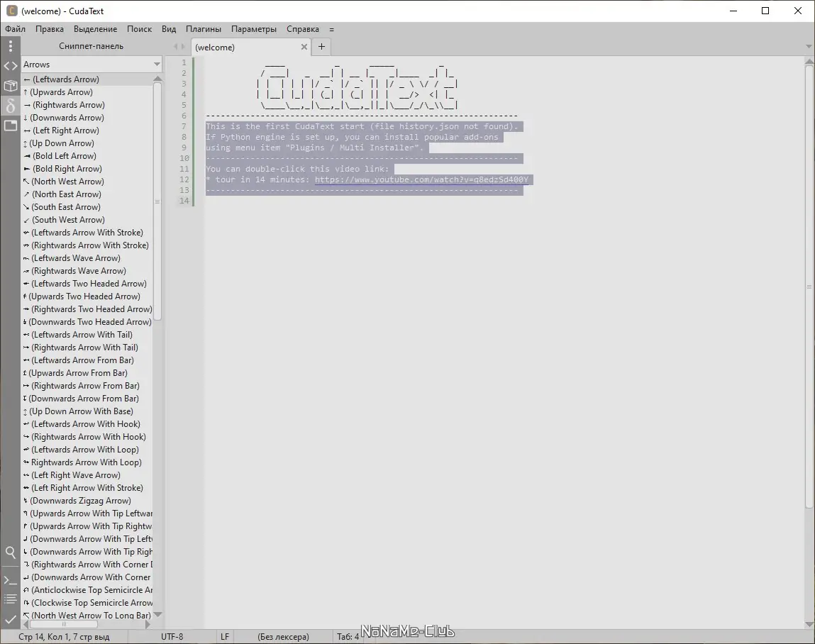Select Upwards Two Headed Arrow snippet
The image size is (815, 644).
[87, 296]
